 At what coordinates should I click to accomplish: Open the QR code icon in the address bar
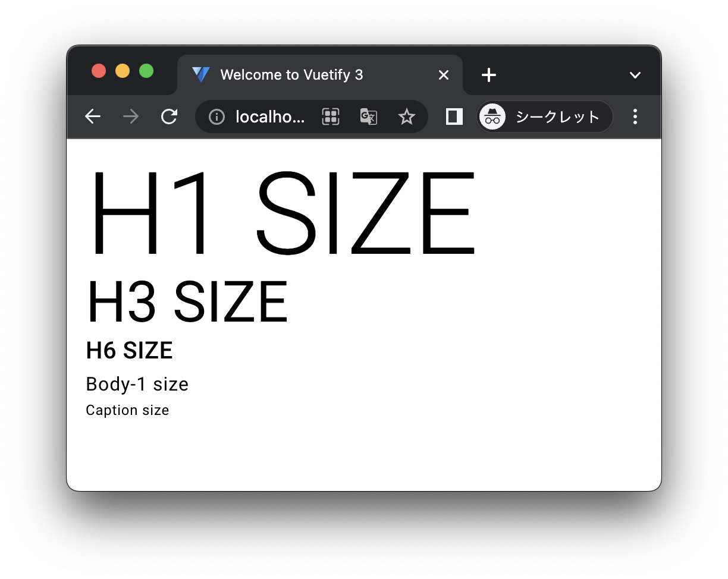pos(331,117)
